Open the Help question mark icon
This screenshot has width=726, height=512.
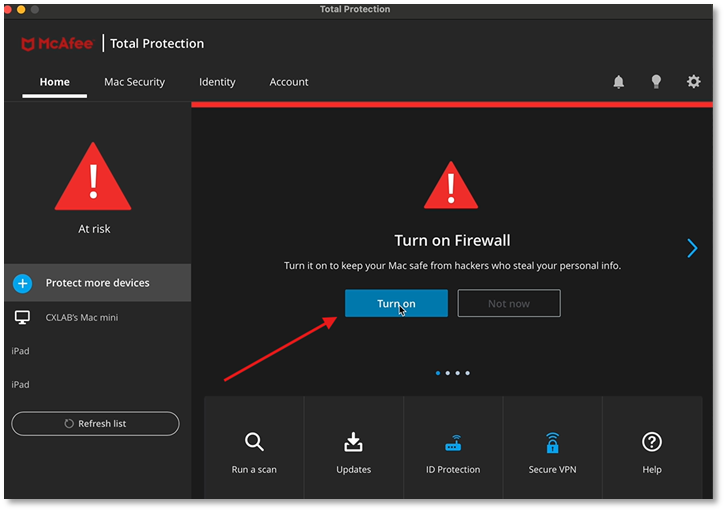tap(652, 442)
